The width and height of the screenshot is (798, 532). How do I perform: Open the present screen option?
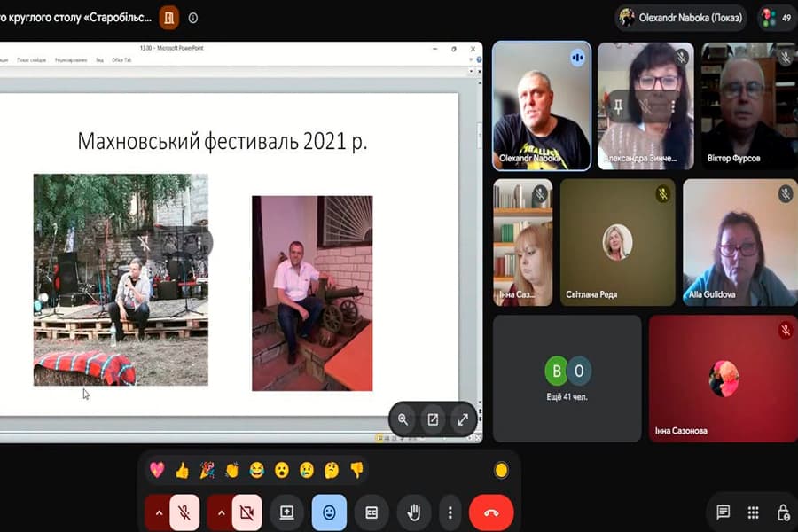pyautogui.click(x=286, y=512)
